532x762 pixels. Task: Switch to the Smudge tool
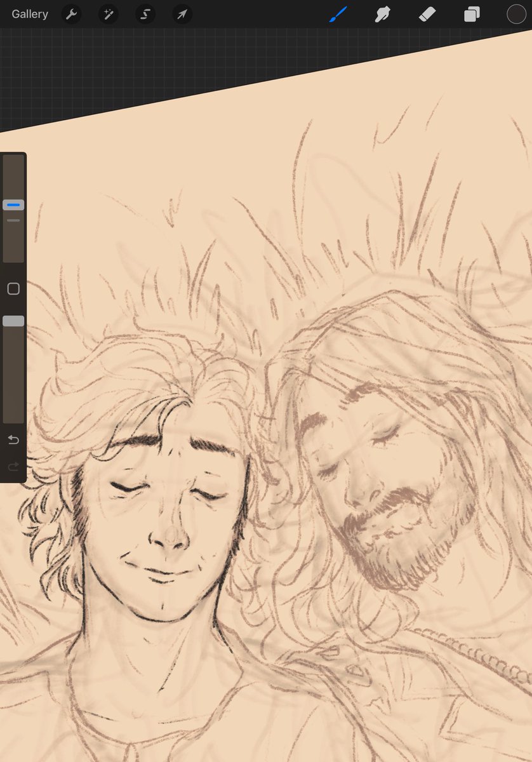pos(382,14)
